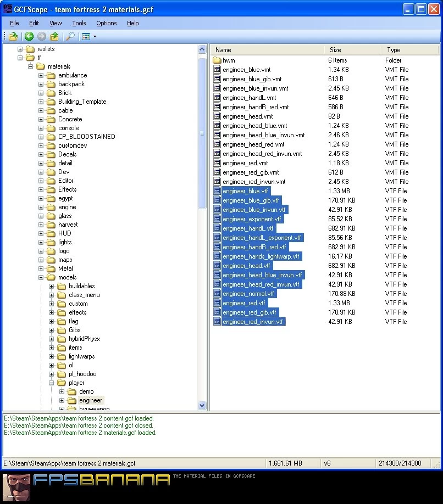
Task: Click the materials folder icon
Action: point(41,66)
